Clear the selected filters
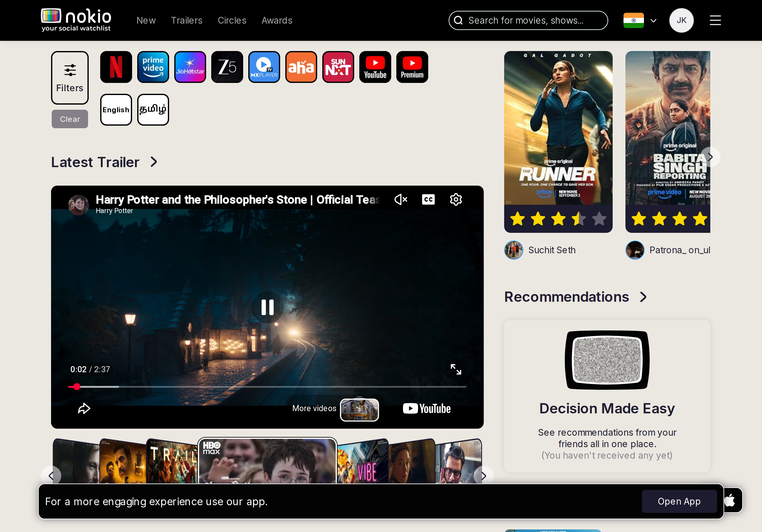Screen dimensions: 762x532 (x=70, y=119)
